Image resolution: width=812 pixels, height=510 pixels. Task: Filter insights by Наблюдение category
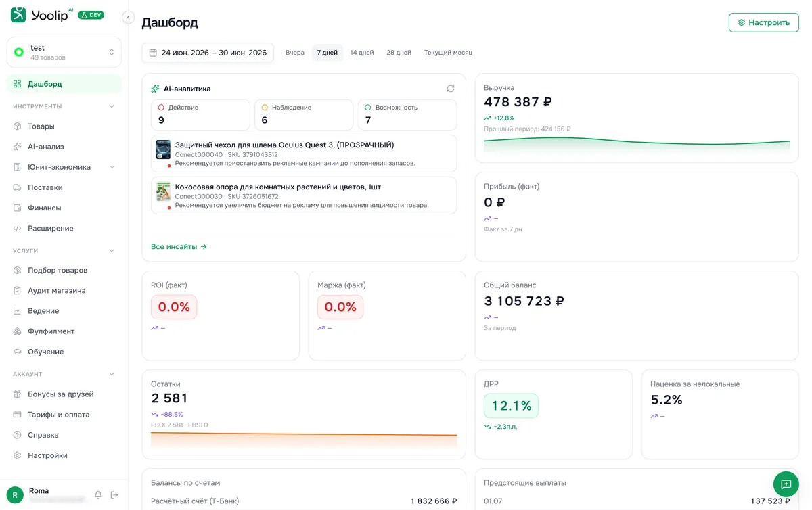click(x=304, y=115)
